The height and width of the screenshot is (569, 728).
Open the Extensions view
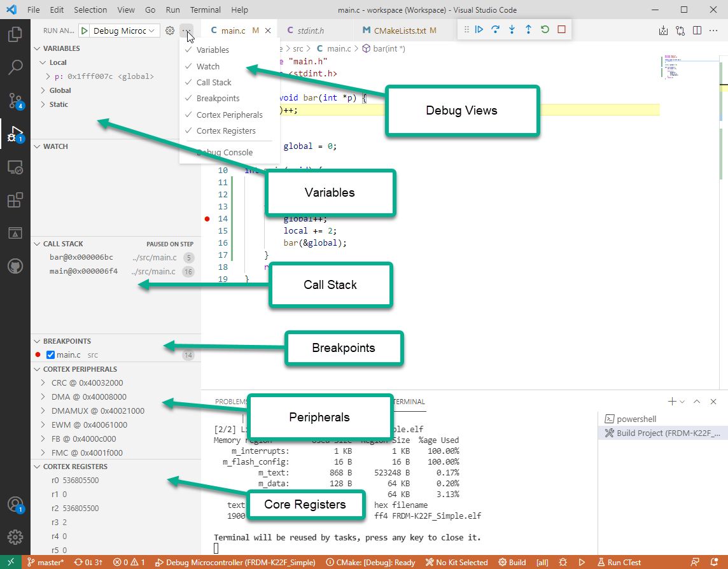point(15,200)
